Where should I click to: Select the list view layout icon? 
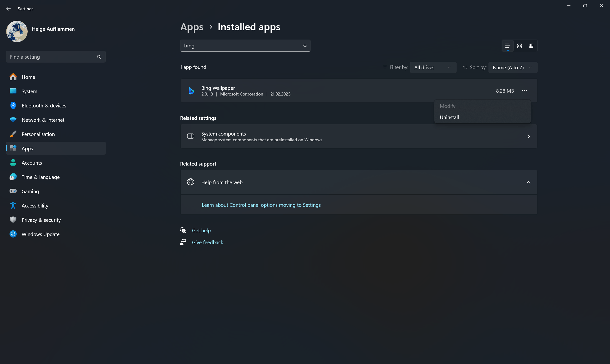pos(508,46)
